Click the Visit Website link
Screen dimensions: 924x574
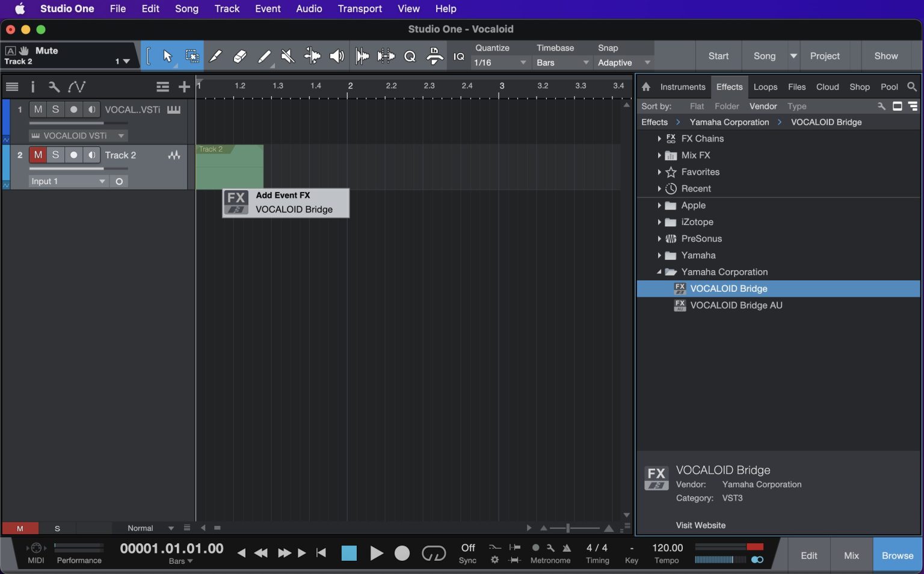click(700, 525)
